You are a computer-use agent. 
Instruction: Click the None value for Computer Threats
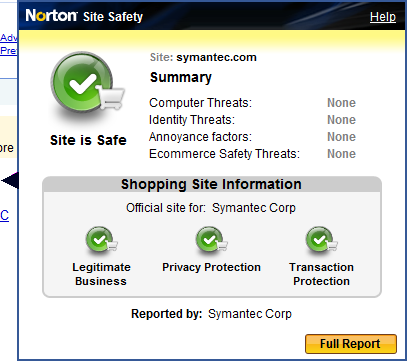[x=341, y=103]
